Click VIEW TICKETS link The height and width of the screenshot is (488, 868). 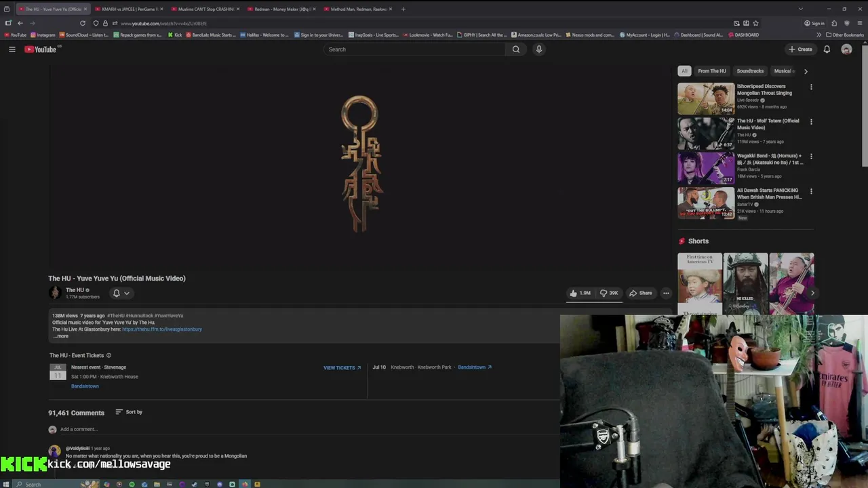tap(342, 367)
